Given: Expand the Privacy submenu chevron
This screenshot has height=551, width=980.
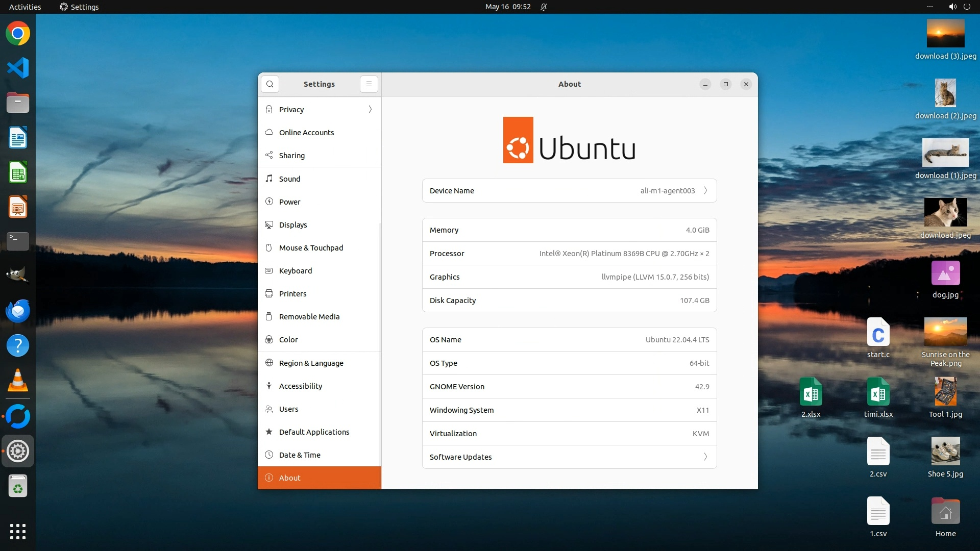Looking at the screenshot, I should click(370, 110).
